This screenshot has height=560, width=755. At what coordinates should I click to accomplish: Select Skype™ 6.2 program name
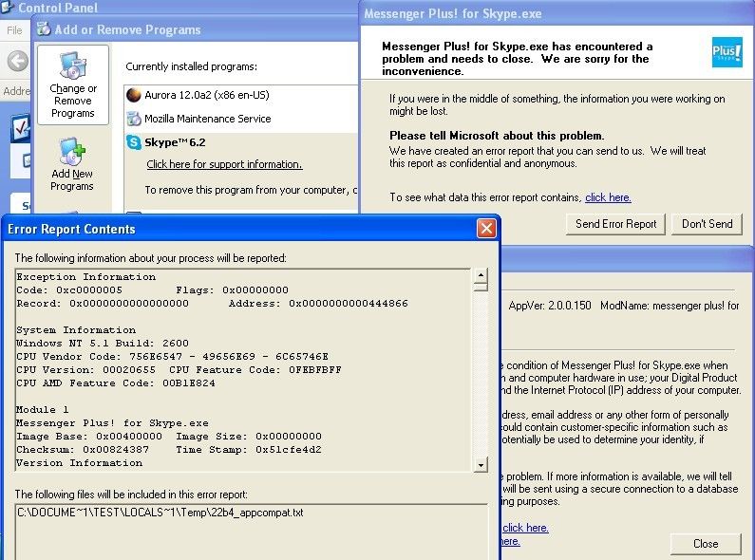pyautogui.click(x=175, y=142)
